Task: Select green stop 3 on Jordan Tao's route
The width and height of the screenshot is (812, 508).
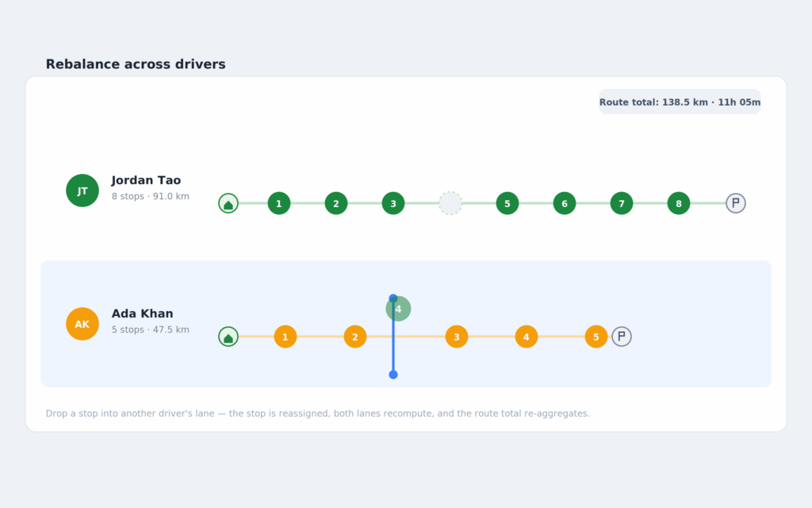Action: 393,203
